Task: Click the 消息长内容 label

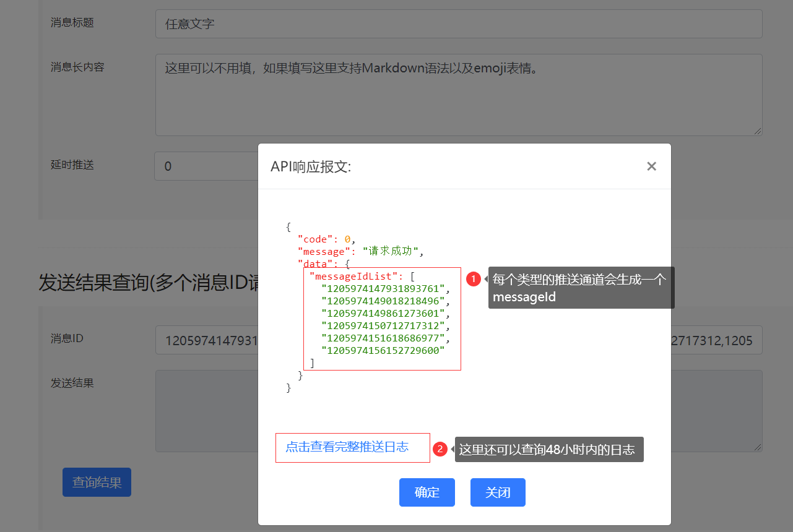Action: coord(77,67)
